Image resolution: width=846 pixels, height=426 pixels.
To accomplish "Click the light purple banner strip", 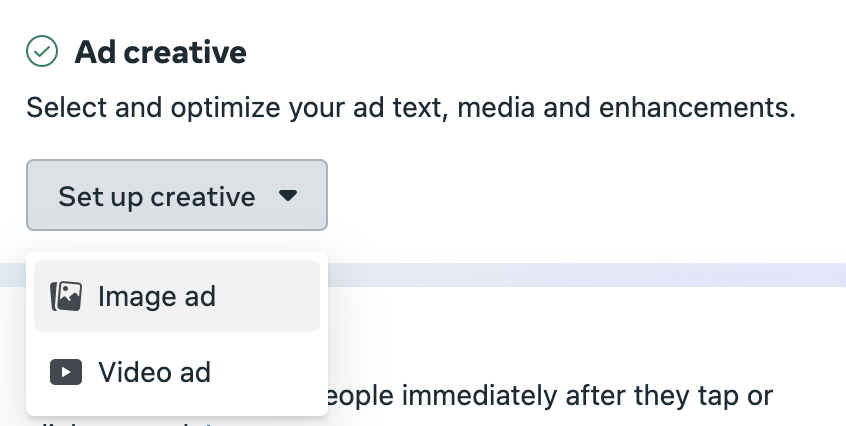I will pyautogui.click(x=586, y=275).
